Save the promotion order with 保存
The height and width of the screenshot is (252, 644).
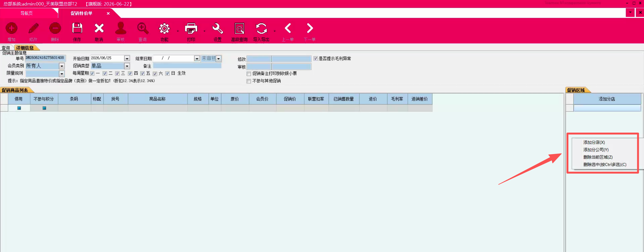pyautogui.click(x=77, y=28)
